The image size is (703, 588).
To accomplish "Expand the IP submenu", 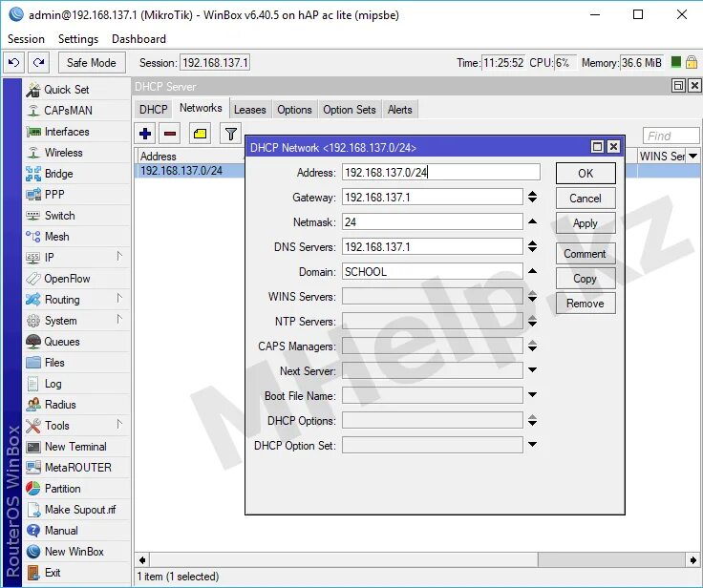I will click(119, 257).
